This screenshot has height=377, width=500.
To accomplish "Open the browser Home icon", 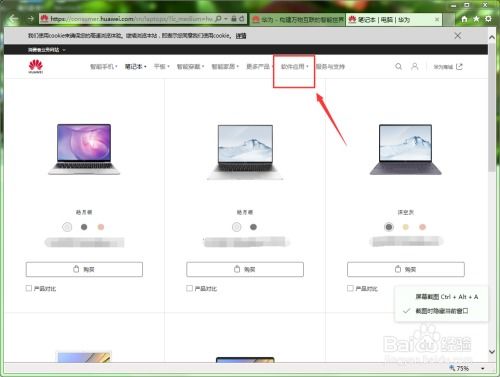I will pyautogui.click(x=464, y=19).
